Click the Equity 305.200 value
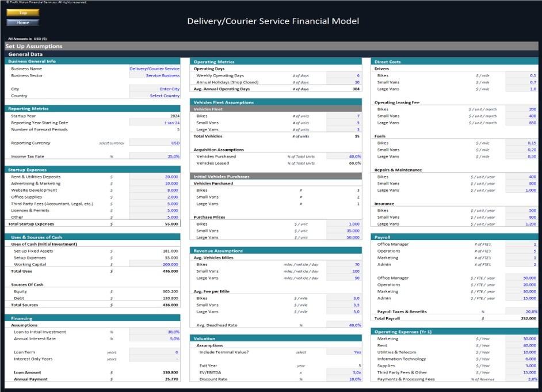Image resolution: width=542 pixels, height=392 pixels. (170, 291)
